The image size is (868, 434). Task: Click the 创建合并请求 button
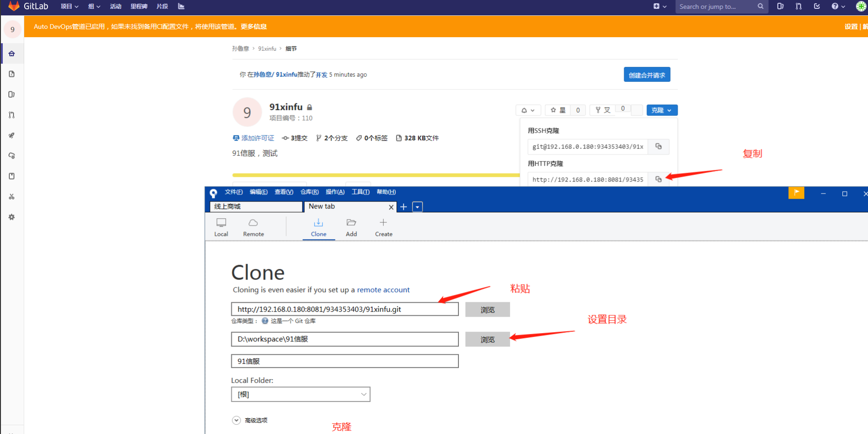[x=646, y=74]
